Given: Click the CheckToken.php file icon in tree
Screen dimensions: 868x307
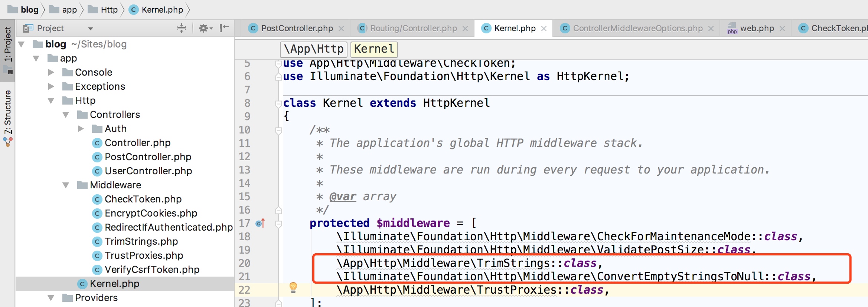Looking at the screenshot, I should (x=97, y=199).
